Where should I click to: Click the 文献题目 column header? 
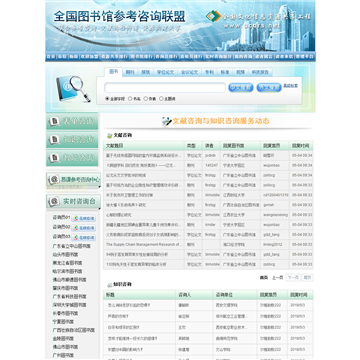point(115,146)
